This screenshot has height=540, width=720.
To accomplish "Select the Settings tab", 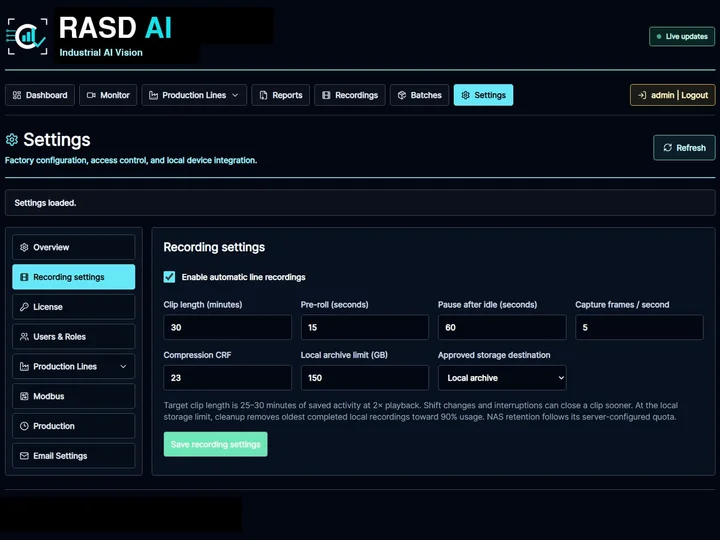I will (483, 95).
